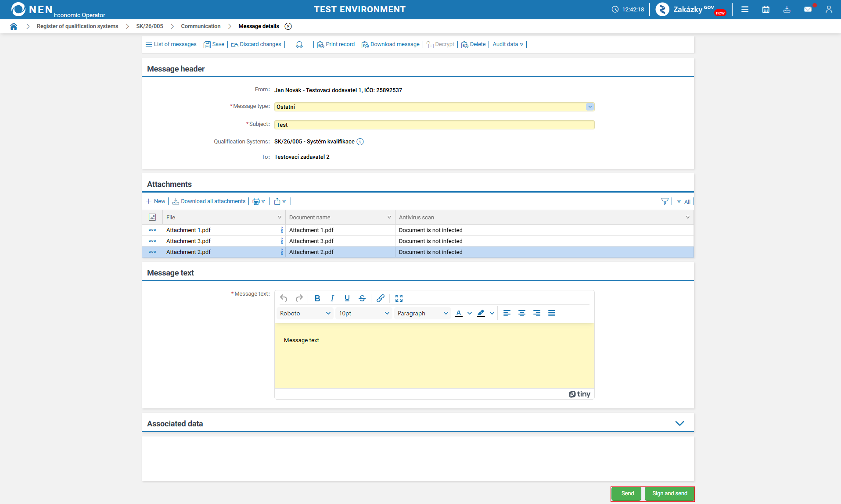Save the message
The image size is (841, 504).
point(214,44)
